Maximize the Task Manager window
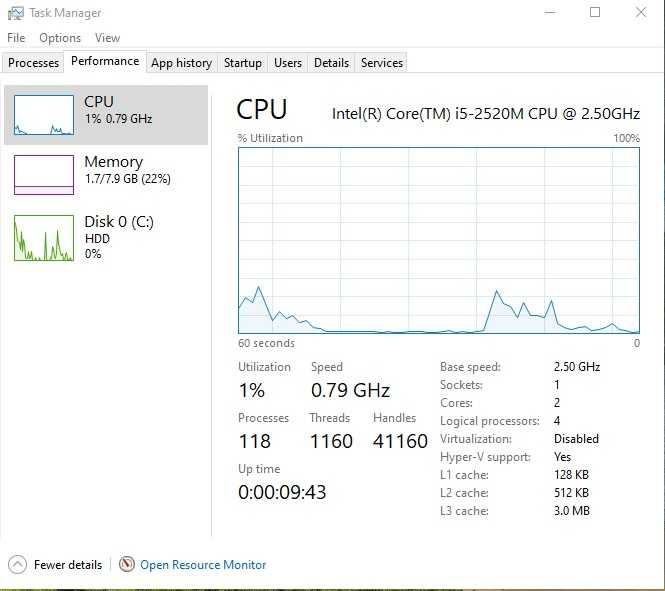This screenshot has height=591, width=665. click(x=595, y=13)
